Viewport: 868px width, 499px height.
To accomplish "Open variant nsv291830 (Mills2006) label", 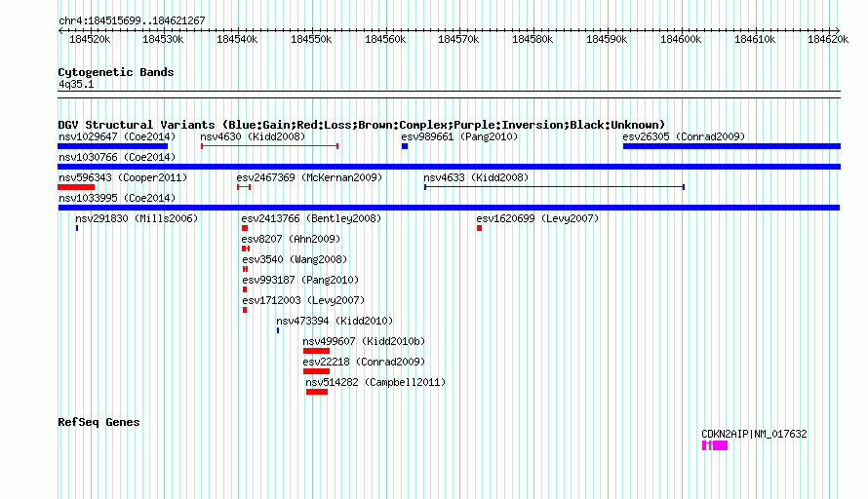I will coord(137,218).
